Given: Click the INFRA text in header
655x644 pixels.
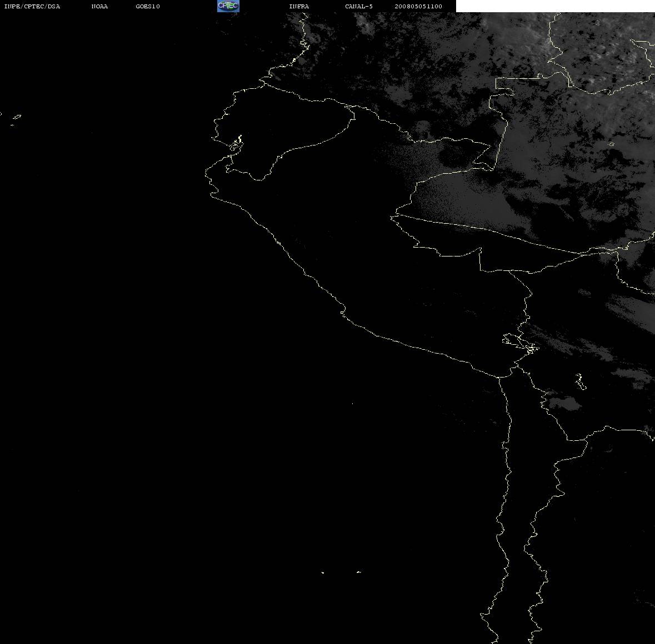Looking at the screenshot, I should point(299,6).
